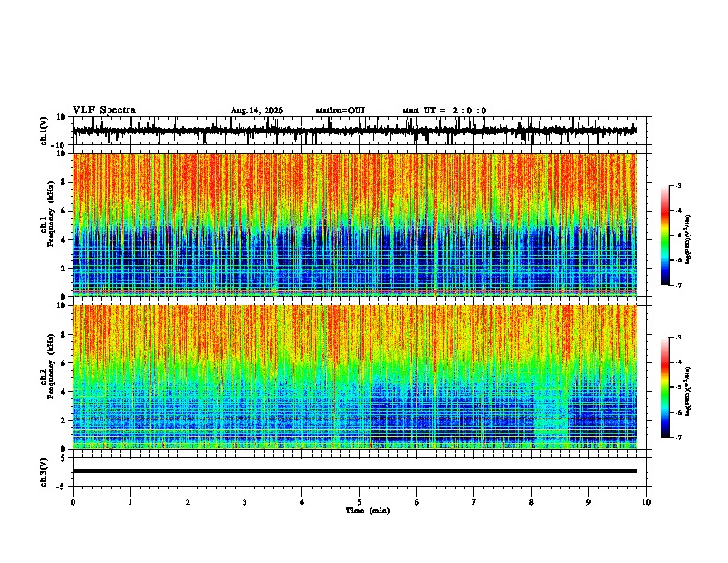Screen dimensions: 728x563
Task: Click the "VLF Spectra" title text
Action: click(x=104, y=110)
